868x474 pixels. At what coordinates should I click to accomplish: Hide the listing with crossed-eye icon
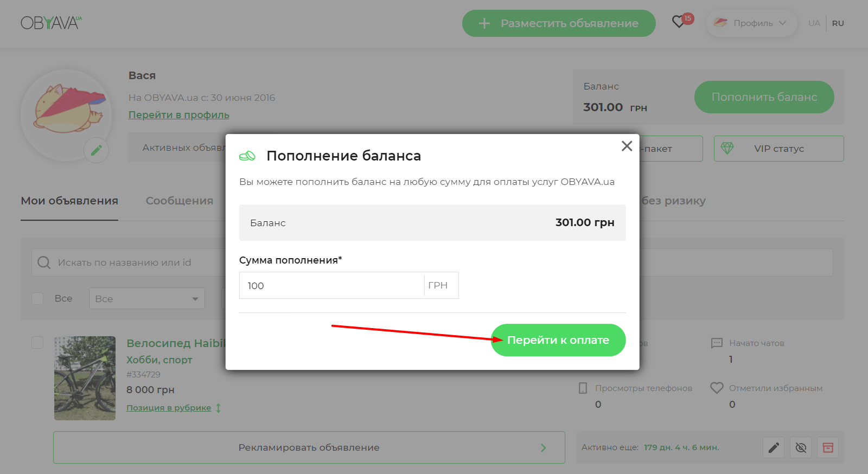(x=801, y=447)
